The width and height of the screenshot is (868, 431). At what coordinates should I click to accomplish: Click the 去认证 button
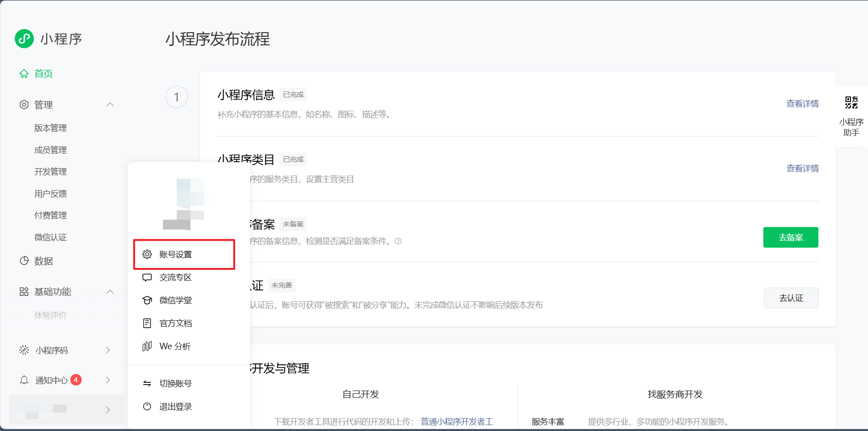(x=791, y=298)
